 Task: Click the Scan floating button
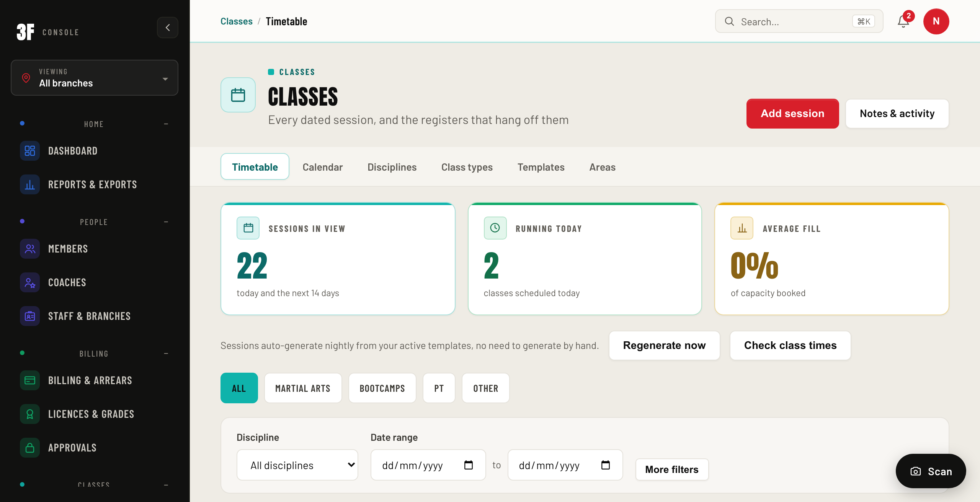[931, 471]
